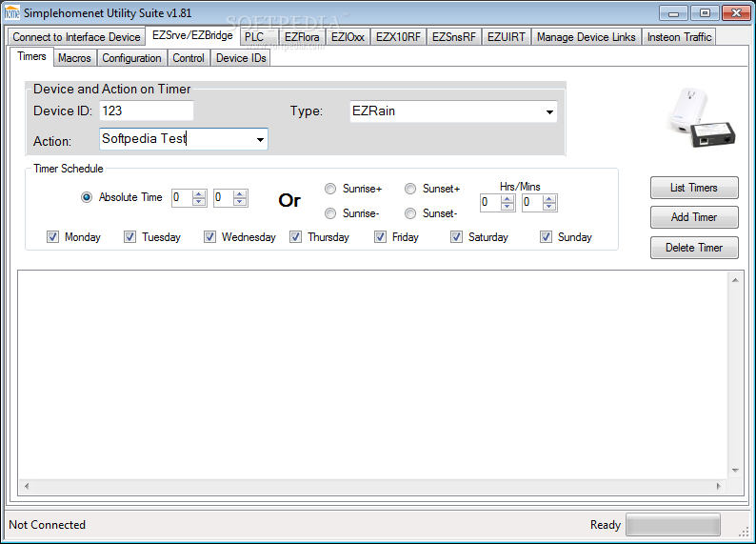
Task: Open the Connect to Interface Device tab
Action: point(76,37)
